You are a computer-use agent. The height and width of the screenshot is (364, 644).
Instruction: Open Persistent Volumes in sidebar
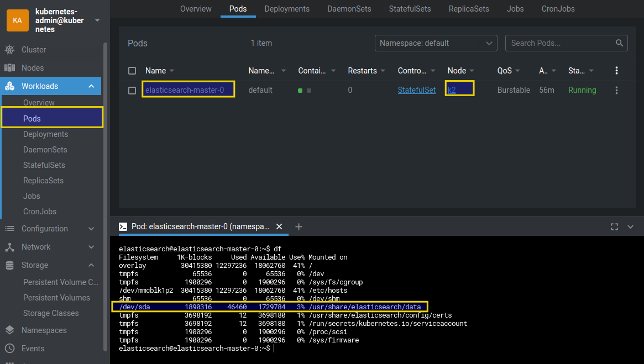point(57,298)
